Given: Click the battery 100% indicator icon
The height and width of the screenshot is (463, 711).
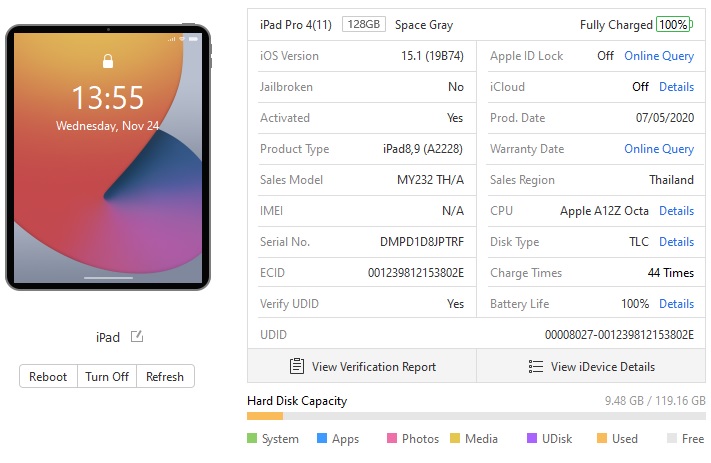Looking at the screenshot, I should [x=674, y=24].
